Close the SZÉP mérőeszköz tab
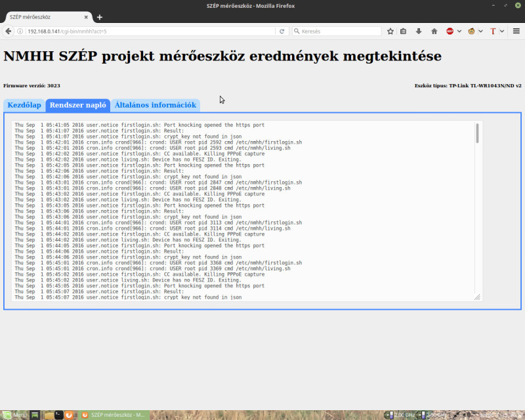The height and width of the screenshot is (420, 525). click(86, 17)
